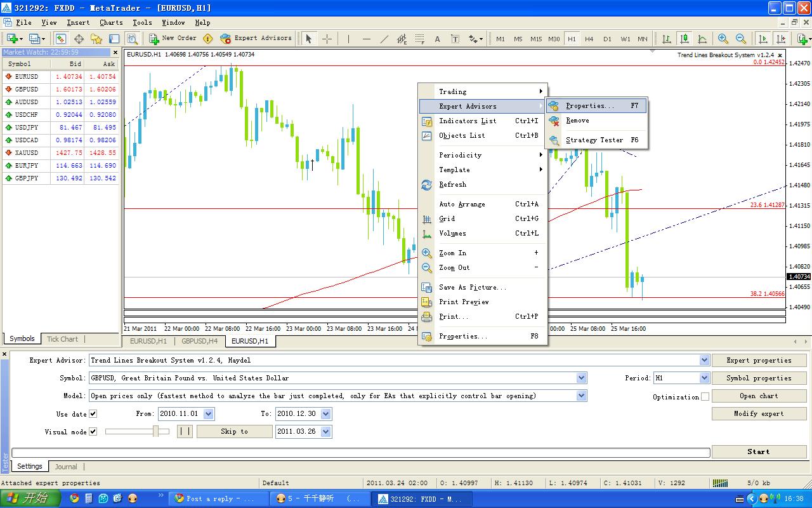The height and width of the screenshot is (508, 812).
Task: Expand the Model selection dropdown
Action: point(582,396)
